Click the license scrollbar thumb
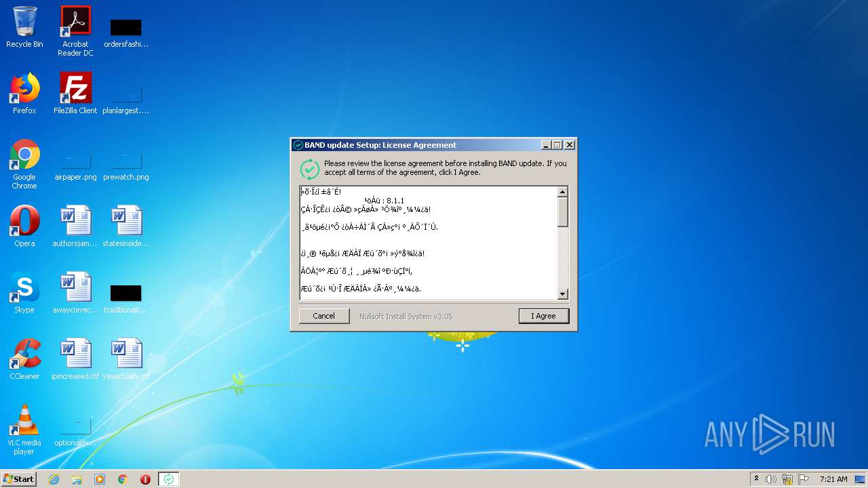 click(562, 211)
